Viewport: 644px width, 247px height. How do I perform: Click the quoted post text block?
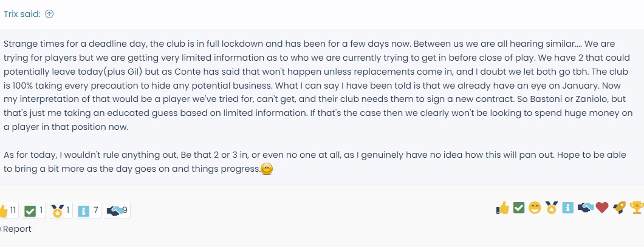(318, 106)
